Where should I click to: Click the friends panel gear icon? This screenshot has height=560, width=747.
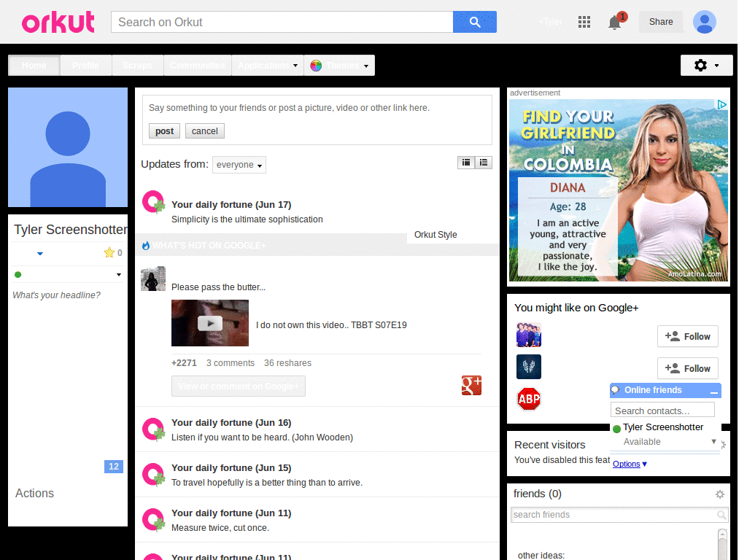(719, 494)
